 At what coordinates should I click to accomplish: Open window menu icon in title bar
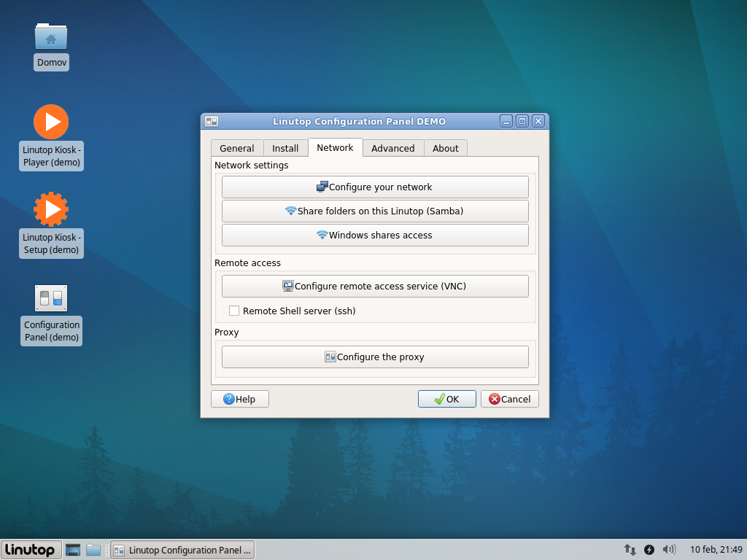[212, 122]
